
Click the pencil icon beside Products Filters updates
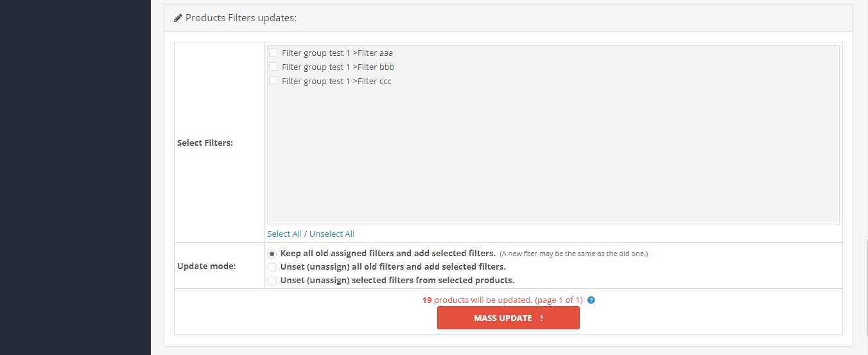click(178, 18)
